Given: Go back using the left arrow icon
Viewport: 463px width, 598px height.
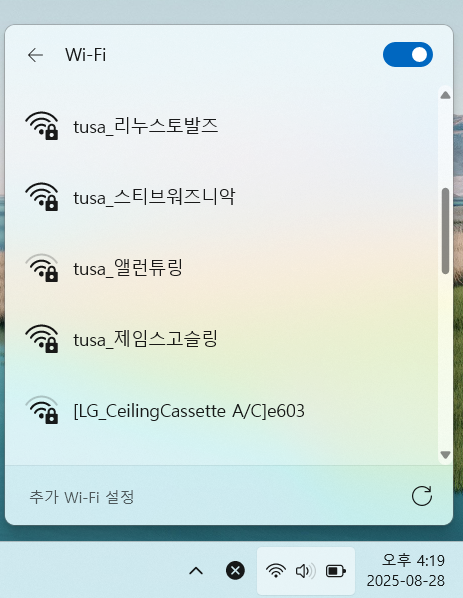Looking at the screenshot, I should coord(35,55).
